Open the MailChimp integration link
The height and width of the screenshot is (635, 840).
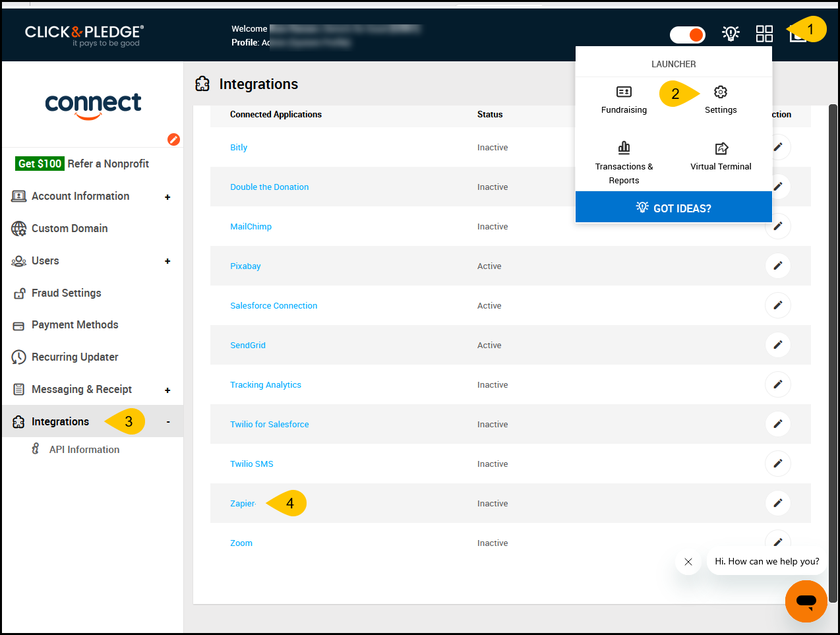[x=251, y=226]
